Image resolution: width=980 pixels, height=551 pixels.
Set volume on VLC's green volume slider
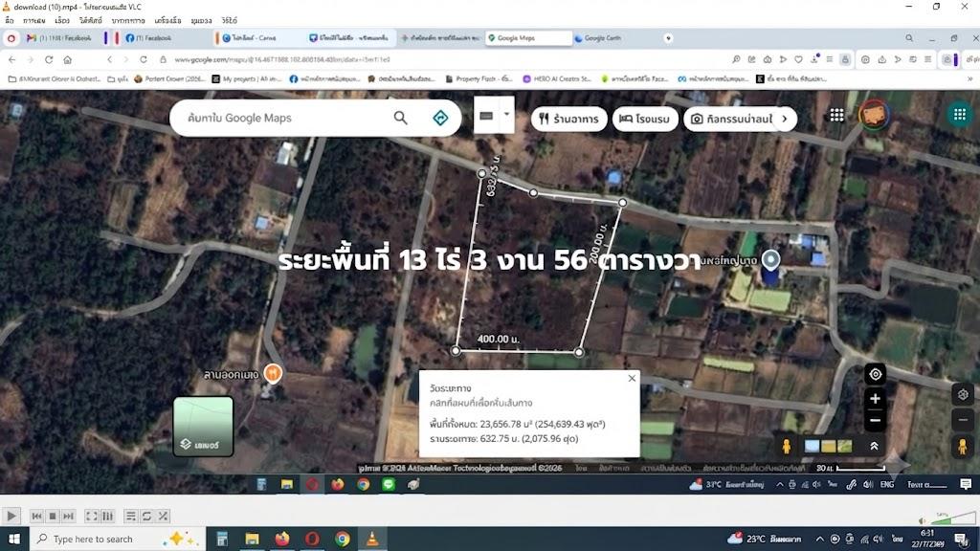tap(954, 518)
